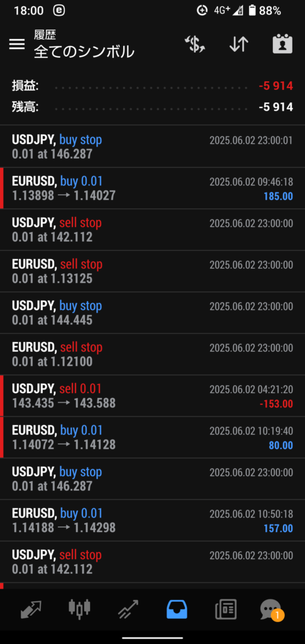This screenshot has width=305, height=644.
Task: Open the hamburger menu
Action: (x=17, y=44)
